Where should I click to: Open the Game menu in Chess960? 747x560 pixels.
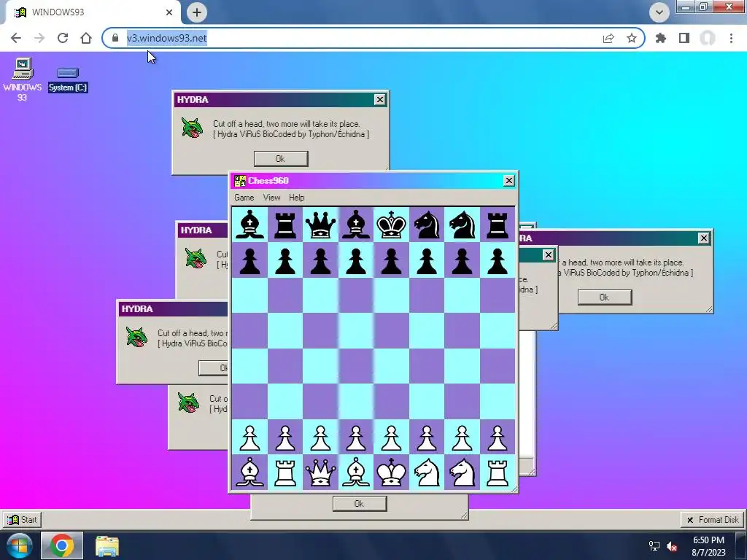pos(244,198)
